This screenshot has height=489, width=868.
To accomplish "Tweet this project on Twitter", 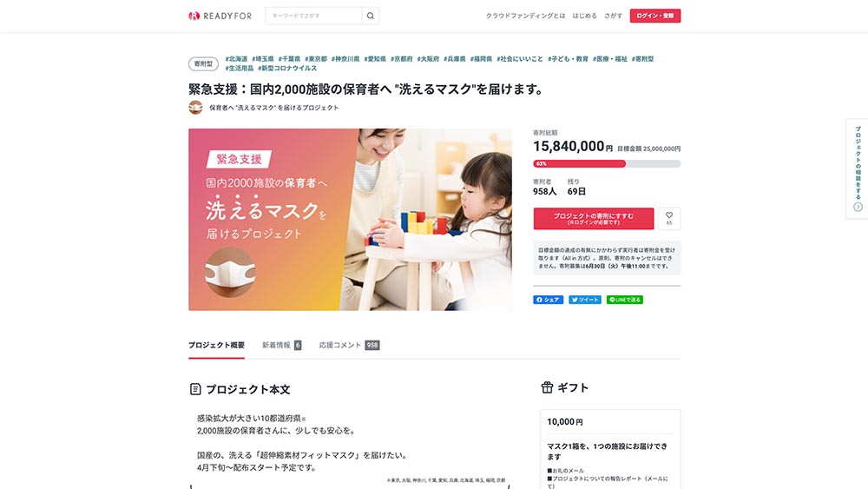I will point(585,300).
